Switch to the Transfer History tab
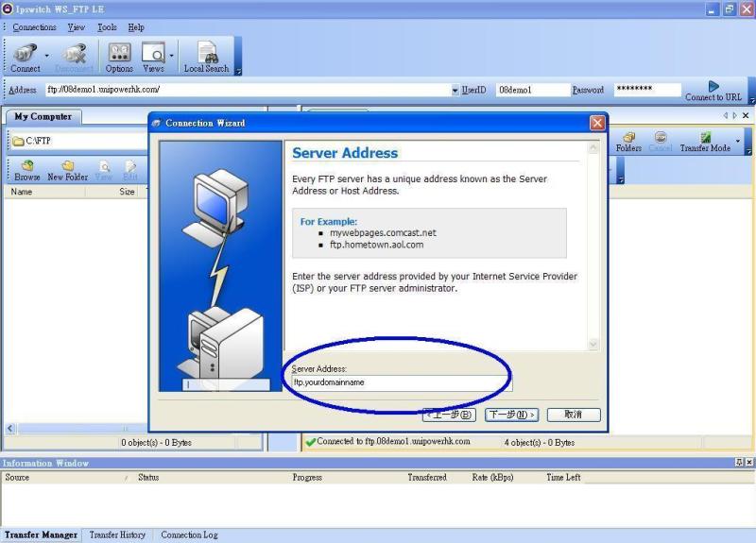The width and height of the screenshot is (756, 543). pyautogui.click(x=117, y=535)
